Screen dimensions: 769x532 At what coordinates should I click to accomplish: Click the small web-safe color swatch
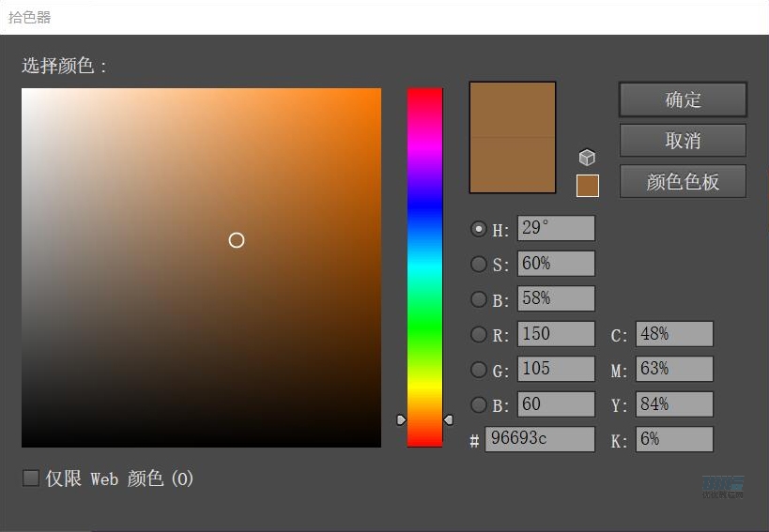pyautogui.click(x=587, y=186)
